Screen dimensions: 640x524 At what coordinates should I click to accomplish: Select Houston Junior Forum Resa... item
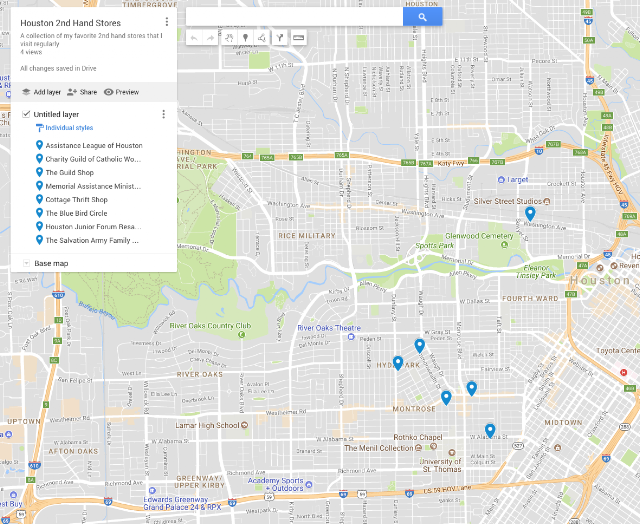(93, 226)
